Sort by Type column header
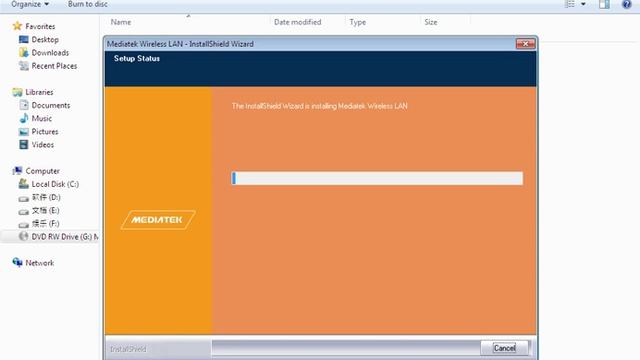 [358, 22]
